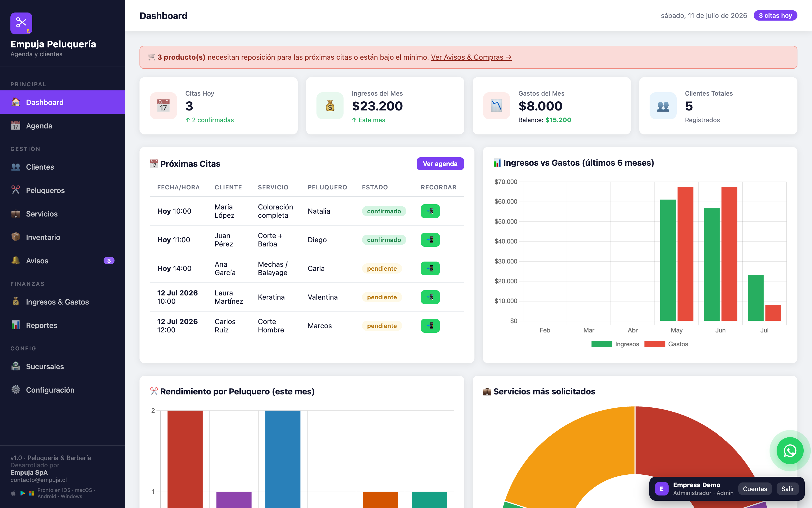Click the Ingresos del Mes money bag icon
812x508 pixels.
pyautogui.click(x=330, y=106)
